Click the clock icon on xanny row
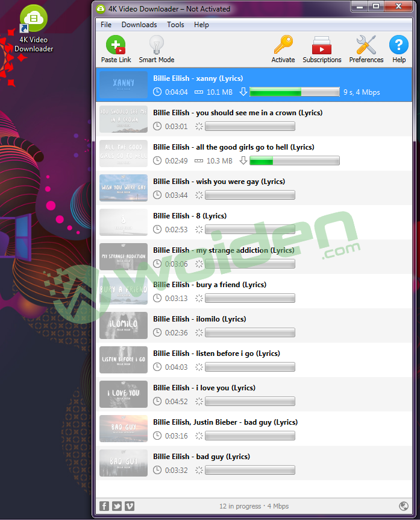 click(x=157, y=92)
